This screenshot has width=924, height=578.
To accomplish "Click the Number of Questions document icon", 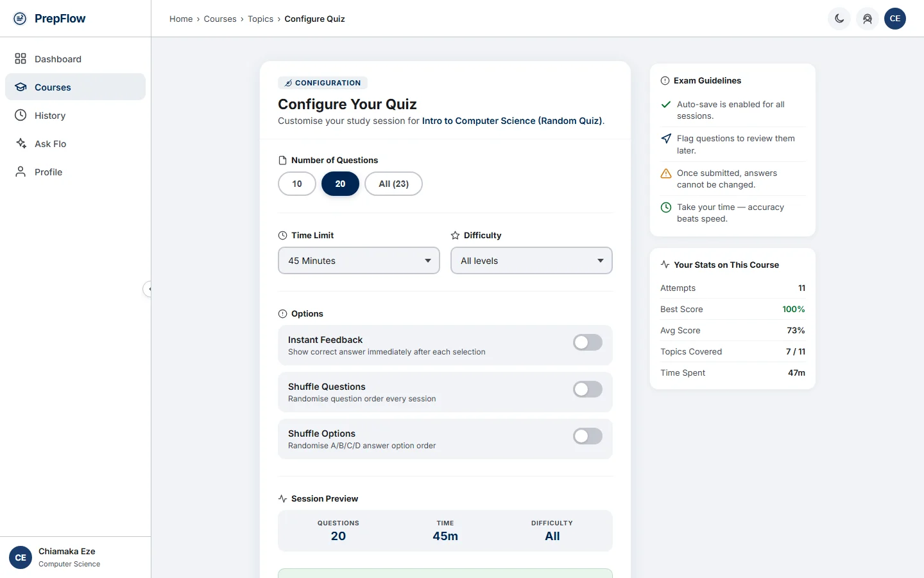I will (x=282, y=161).
